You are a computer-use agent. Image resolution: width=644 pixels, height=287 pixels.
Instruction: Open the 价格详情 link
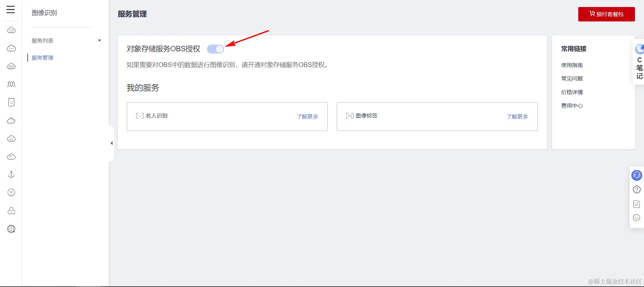[572, 92]
